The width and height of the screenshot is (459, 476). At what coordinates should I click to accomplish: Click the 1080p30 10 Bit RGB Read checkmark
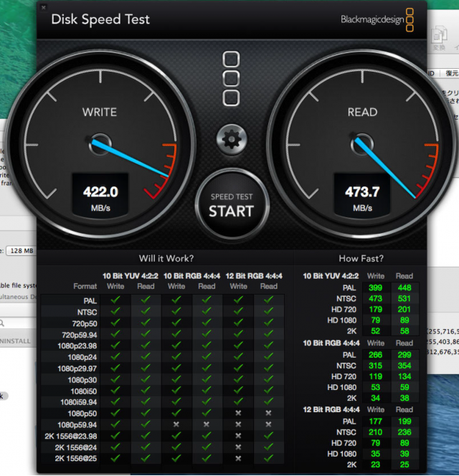(x=207, y=379)
